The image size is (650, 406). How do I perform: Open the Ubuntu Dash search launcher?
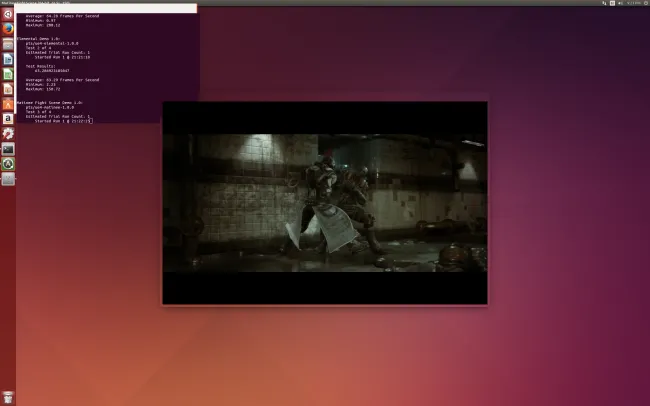[x=8, y=14]
